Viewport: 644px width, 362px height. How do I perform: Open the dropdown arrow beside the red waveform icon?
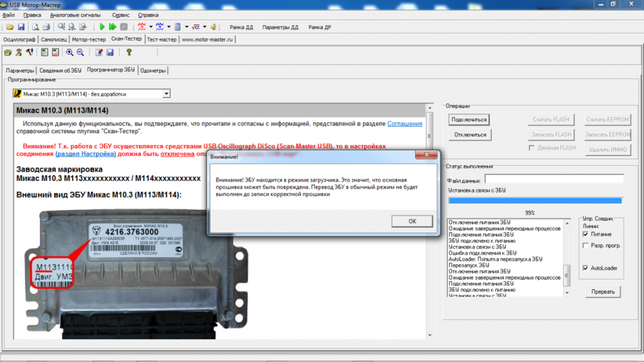point(151,27)
